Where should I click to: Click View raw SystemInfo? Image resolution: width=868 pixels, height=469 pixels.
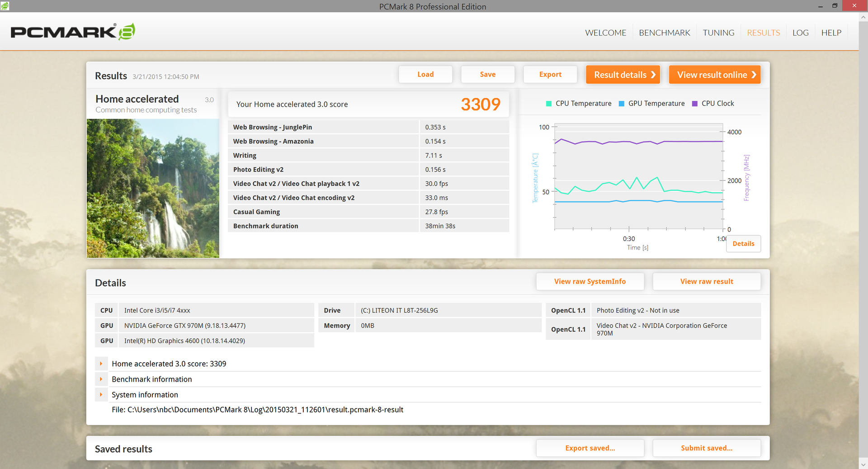tap(590, 281)
